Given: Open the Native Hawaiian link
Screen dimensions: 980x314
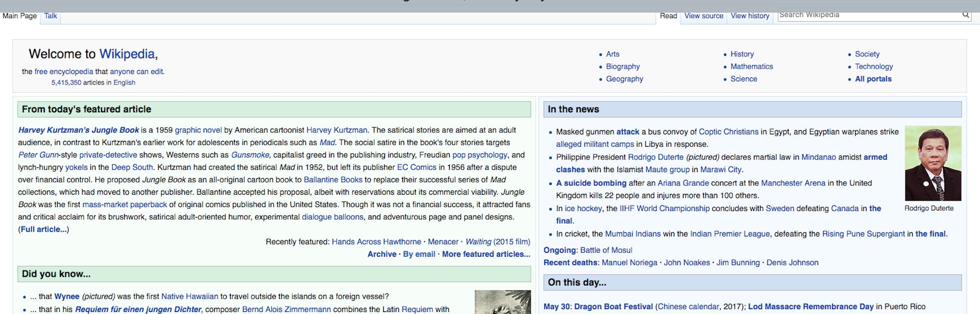Looking at the screenshot, I should coord(190,297).
